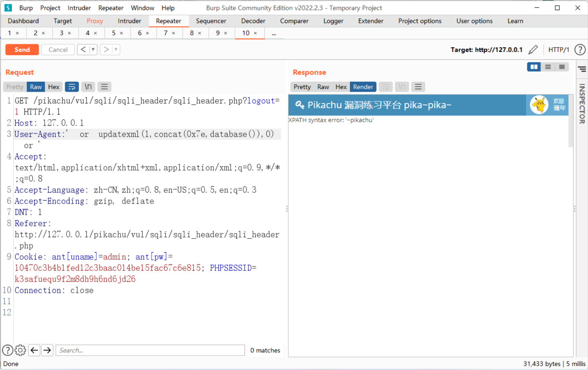This screenshot has width=588, height=370.
Task: Switch to top-bottom layout view
Action: point(548,67)
